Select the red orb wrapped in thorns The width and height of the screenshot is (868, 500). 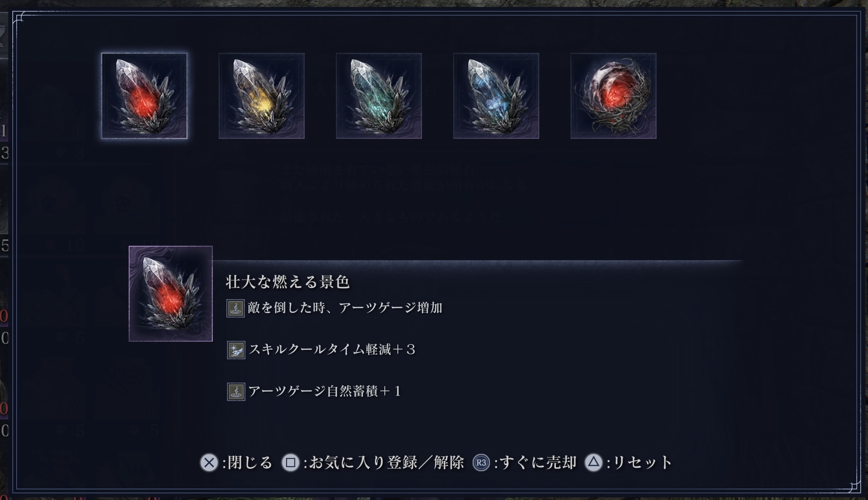[x=613, y=96]
